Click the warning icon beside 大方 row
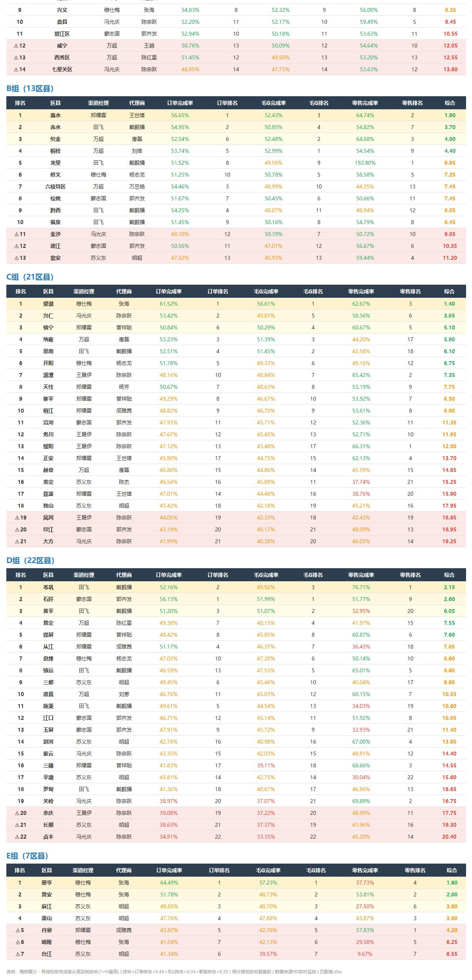This screenshot has width=472, height=980. pyautogui.click(x=17, y=542)
